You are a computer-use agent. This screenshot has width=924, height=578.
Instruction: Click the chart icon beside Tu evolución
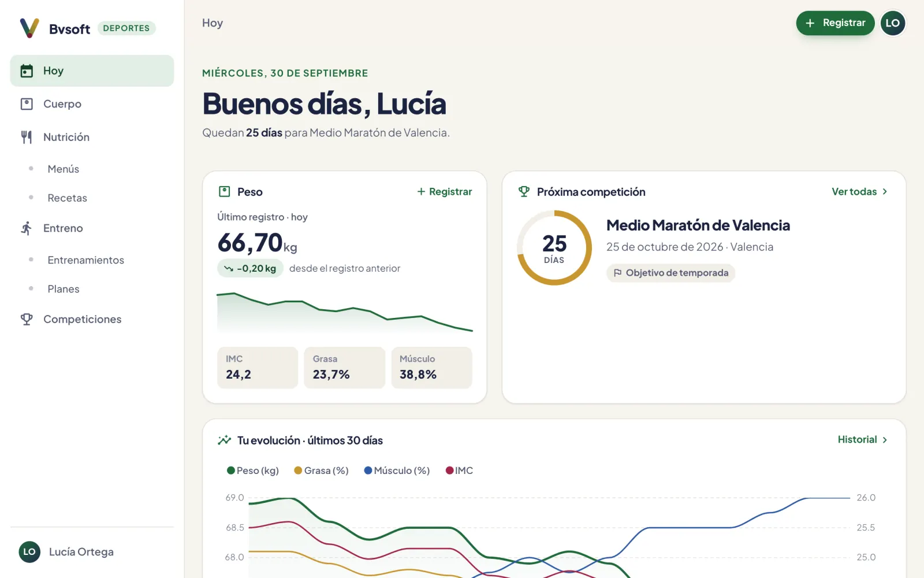[x=224, y=440]
